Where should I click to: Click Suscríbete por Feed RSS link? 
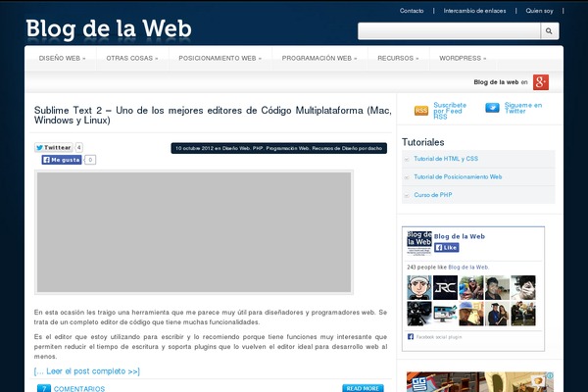[x=450, y=111]
